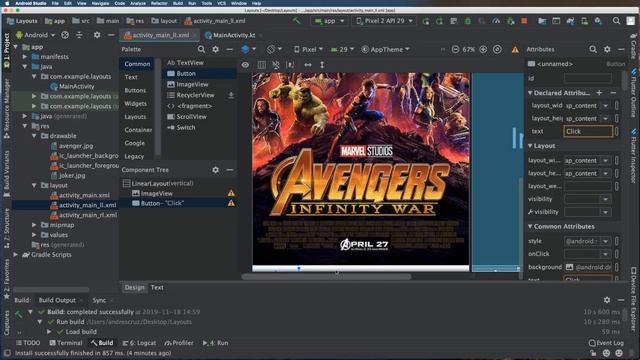The width and height of the screenshot is (640, 360).
Task: Click the Zoom to Fit icon
Action: [x=497, y=49]
